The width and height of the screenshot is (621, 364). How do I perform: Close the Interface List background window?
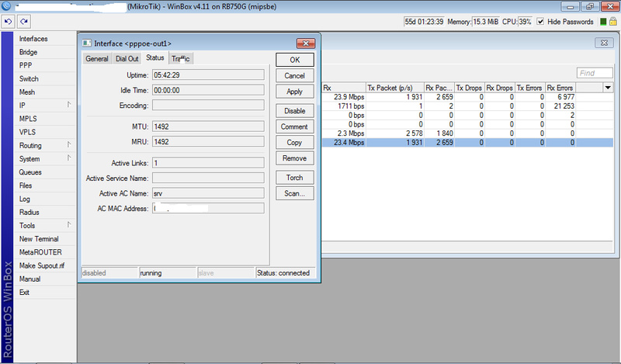pyautogui.click(x=604, y=43)
